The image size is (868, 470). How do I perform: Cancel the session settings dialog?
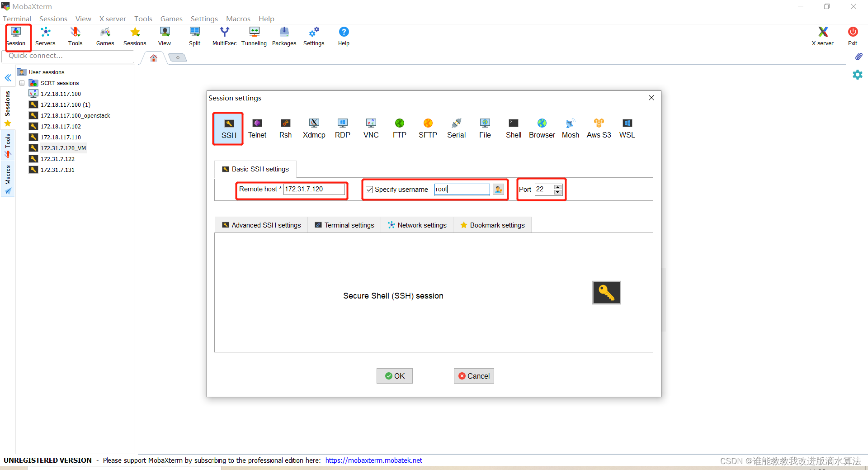click(474, 376)
